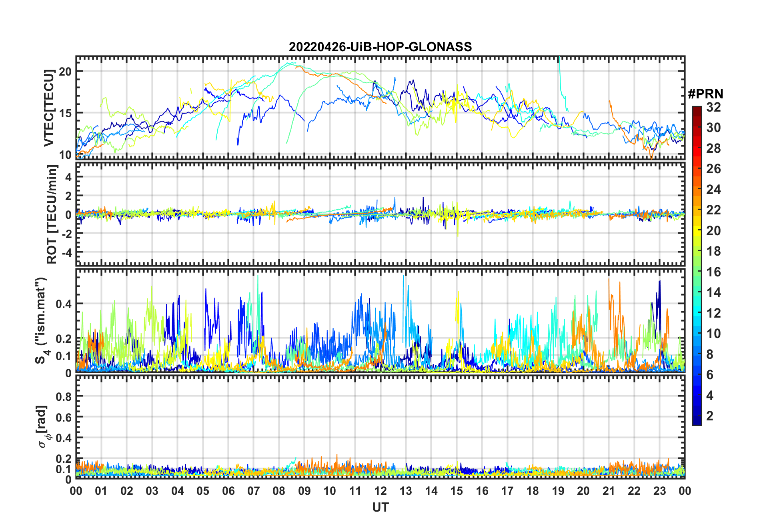Click the 15 tick label on the VTEC axis
The width and height of the screenshot is (761, 532).
click(65, 113)
